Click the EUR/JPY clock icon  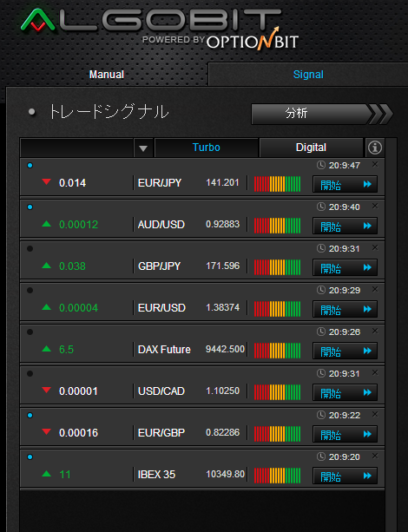coord(321,165)
